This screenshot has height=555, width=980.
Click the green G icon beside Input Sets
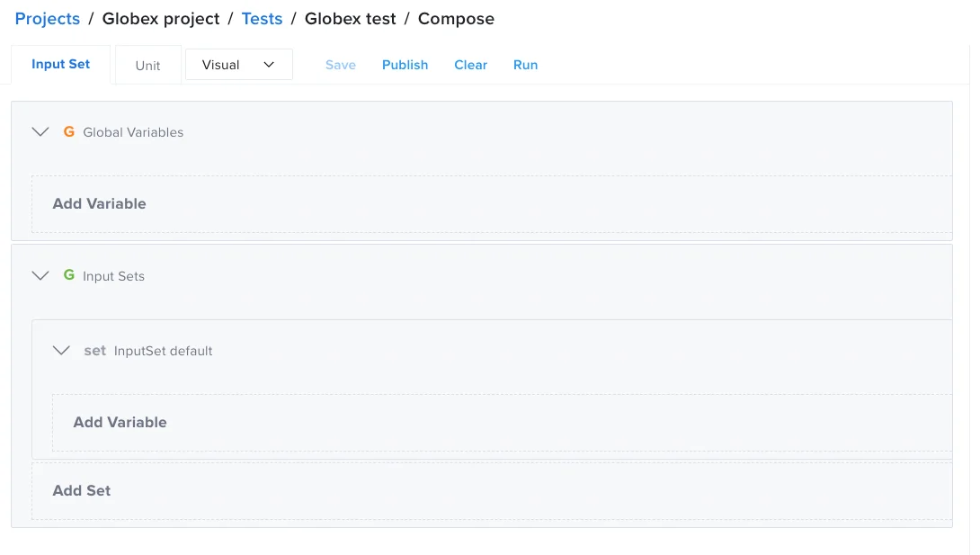pos(68,275)
